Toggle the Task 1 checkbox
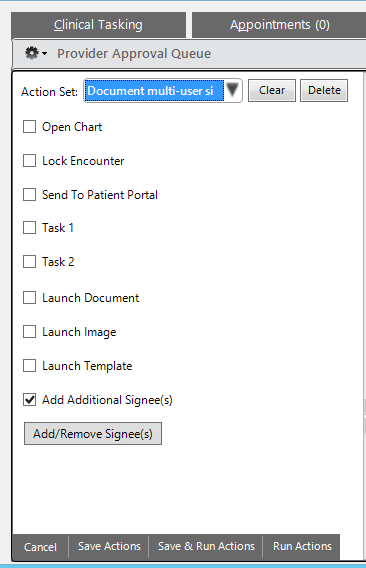 (29, 228)
